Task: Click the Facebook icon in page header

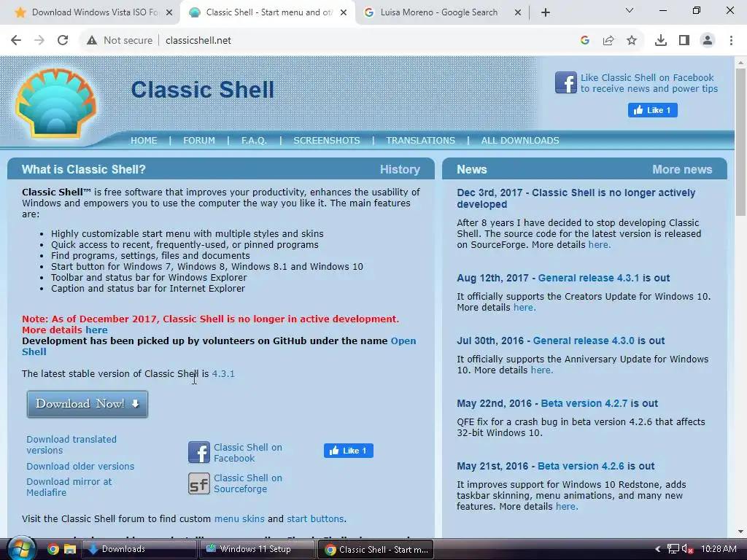Action: click(566, 82)
